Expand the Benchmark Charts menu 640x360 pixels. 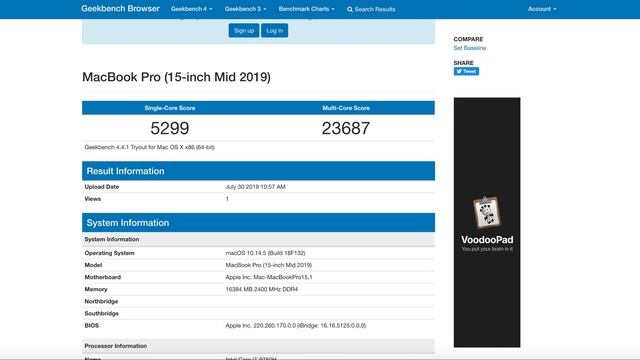tap(307, 9)
